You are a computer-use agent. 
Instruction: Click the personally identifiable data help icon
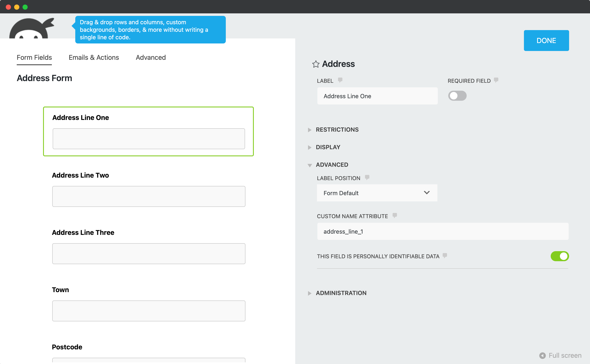(x=444, y=256)
